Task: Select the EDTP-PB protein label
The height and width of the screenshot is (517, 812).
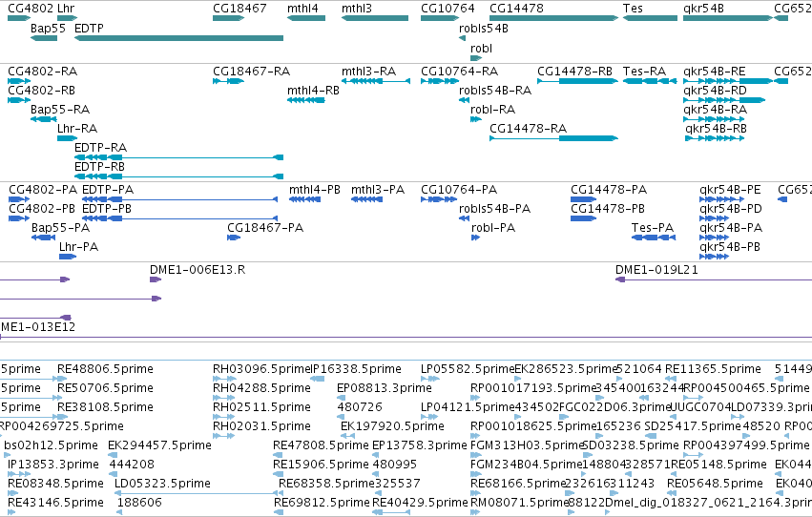Action: tap(107, 209)
